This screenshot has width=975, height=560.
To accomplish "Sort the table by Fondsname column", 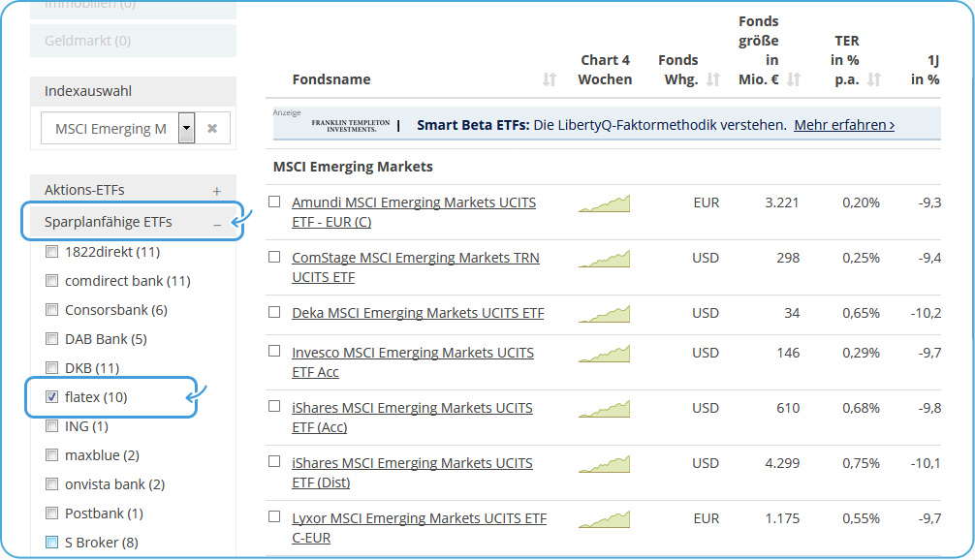I will 550,79.
